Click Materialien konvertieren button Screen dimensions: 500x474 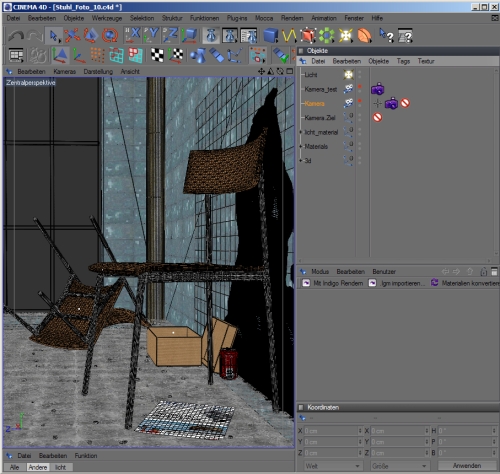[465, 283]
